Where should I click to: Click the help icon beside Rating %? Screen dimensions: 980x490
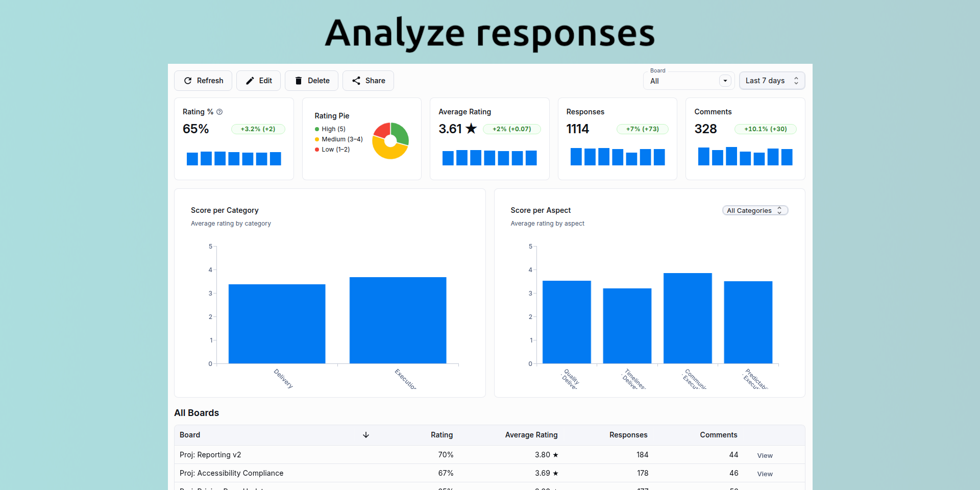tap(219, 112)
